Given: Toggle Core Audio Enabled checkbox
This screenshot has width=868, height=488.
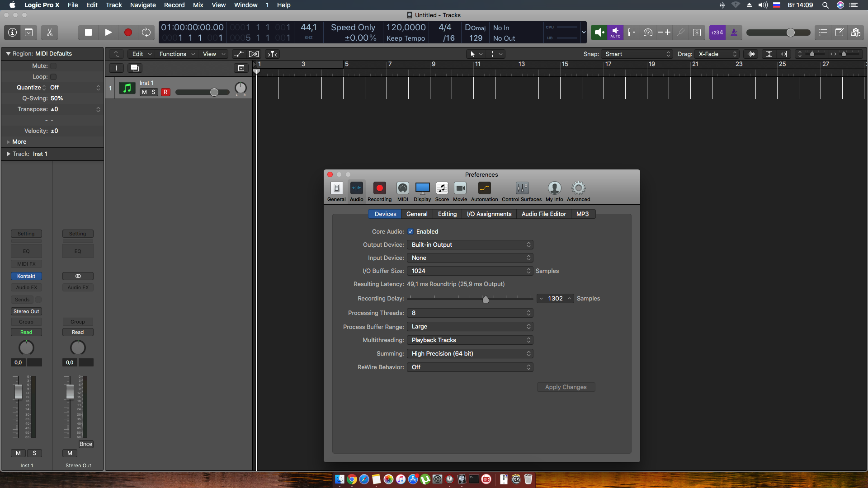Looking at the screenshot, I should [x=410, y=232].
